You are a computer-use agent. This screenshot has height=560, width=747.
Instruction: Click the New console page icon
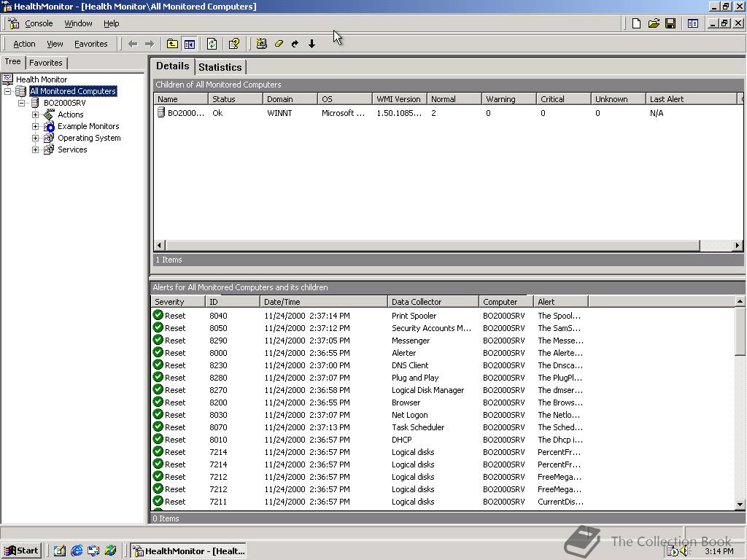pyautogui.click(x=636, y=23)
